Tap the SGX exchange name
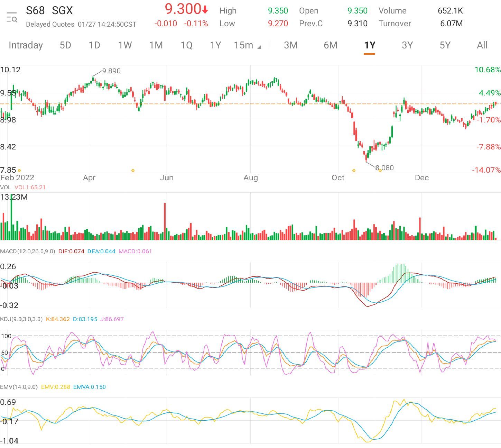Screen dimensions: 501x448 click(x=62, y=11)
